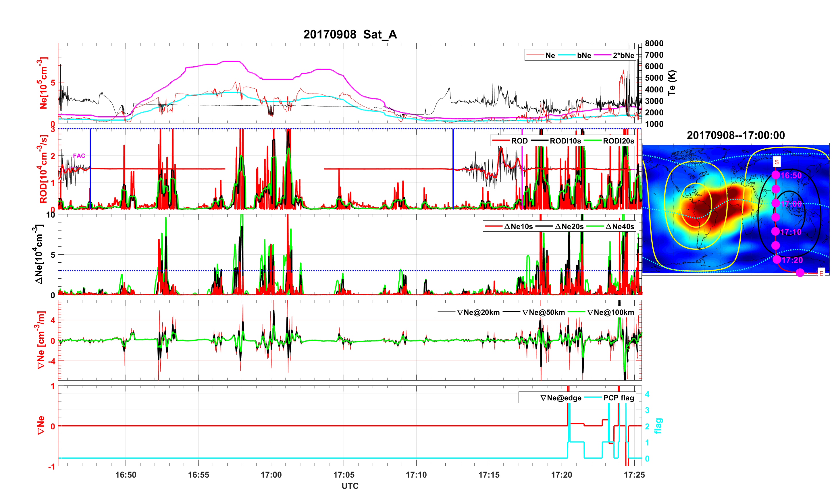
Task: Click the ∇Ne@50km legend entry
Action: coord(543,313)
